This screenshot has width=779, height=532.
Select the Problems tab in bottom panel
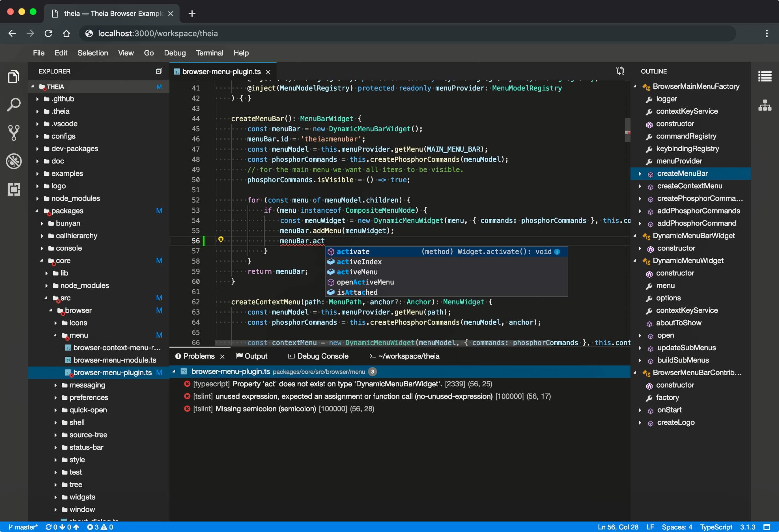tap(199, 356)
